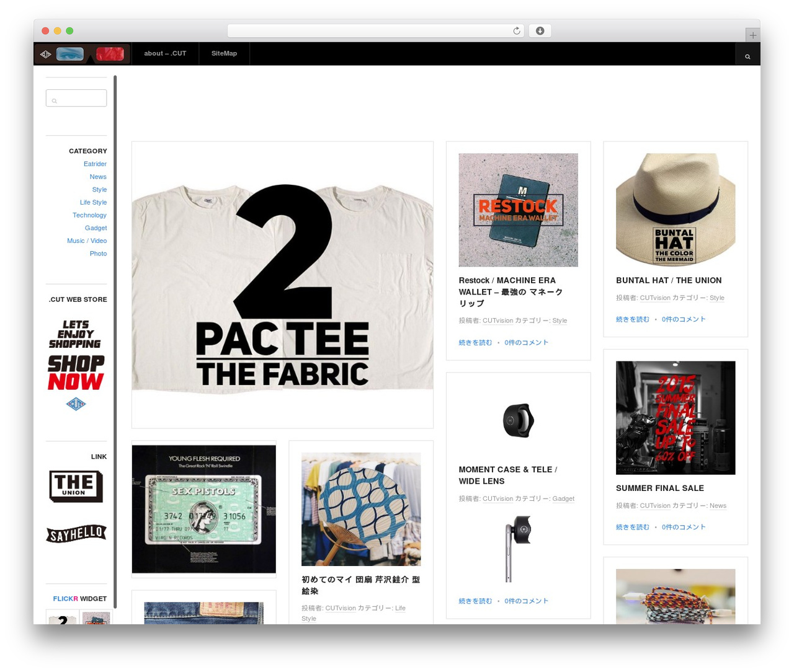Image resolution: width=794 pixels, height=672 pixels.
Task: Open the Summer Final Sale post image
Action: tap(676, 418)
